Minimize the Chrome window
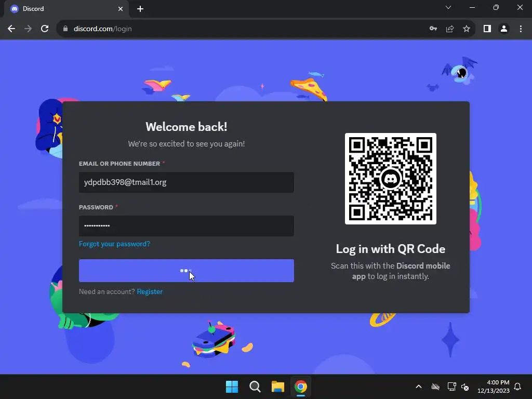Image resolution: width=532 pixels, height=399 pixels. pyautogui.click(x=472, y=7)
